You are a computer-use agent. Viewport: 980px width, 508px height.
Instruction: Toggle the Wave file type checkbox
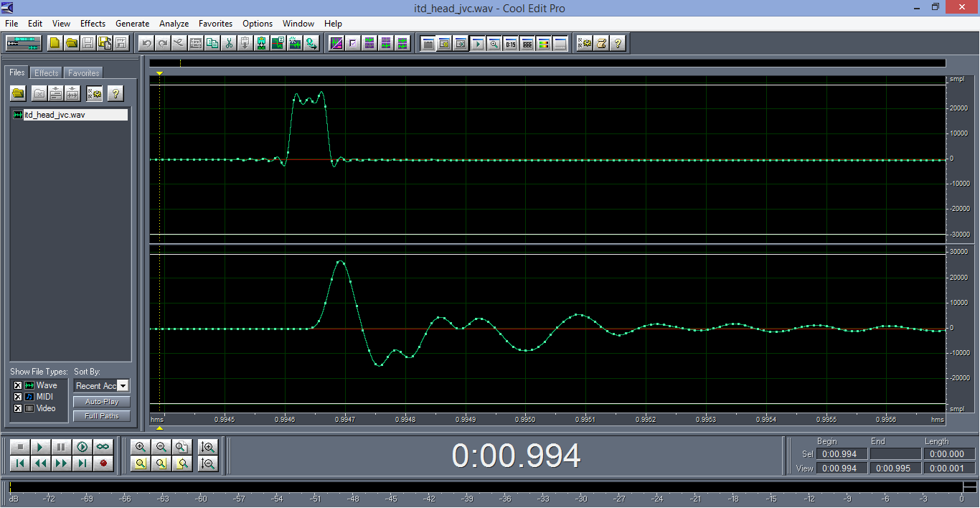tap(18, 385)
